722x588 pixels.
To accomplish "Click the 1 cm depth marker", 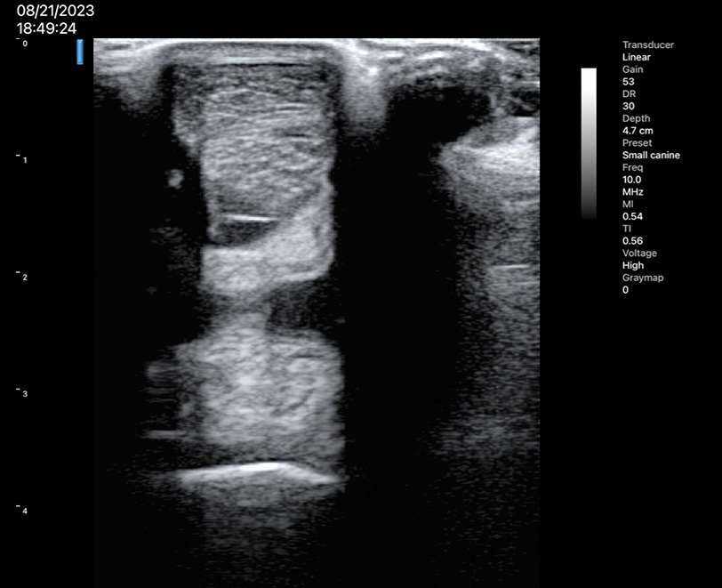I will coord(23,160).
